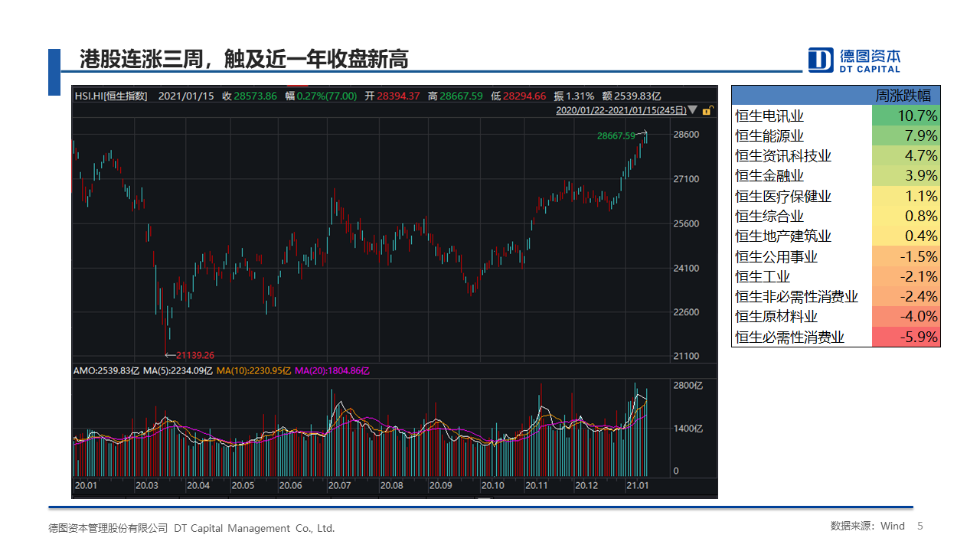Click AMO:2539.83亿 indicator label
Screen dimensions: 980x551
pos(106,370)
